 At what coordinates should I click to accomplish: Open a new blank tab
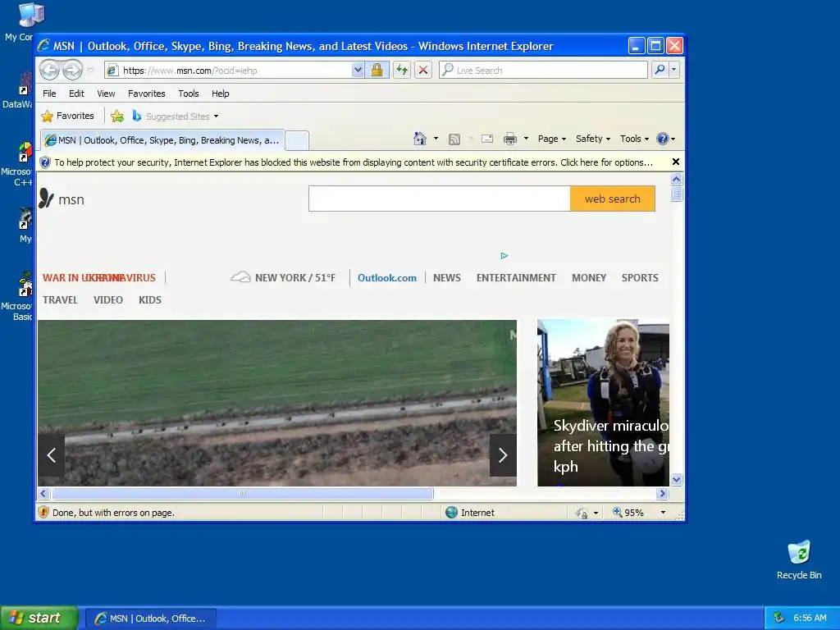pyautogui.click(x=297, y=140)
